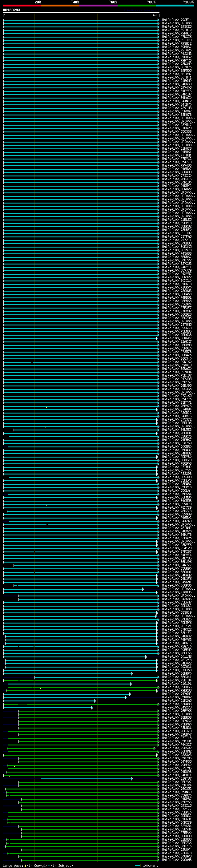Open hit UniRef100_A9TJC3
The height and width of the screenshot is (868, 197).
176,40
